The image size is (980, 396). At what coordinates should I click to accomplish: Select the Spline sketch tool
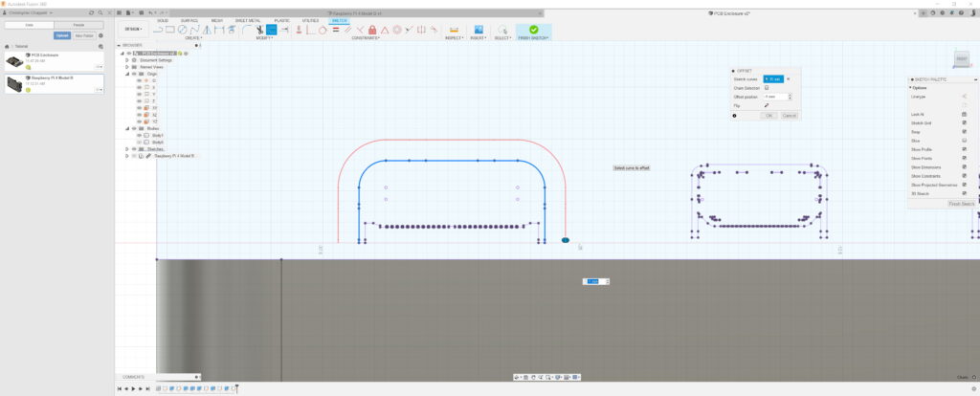[x=194, y=30]
